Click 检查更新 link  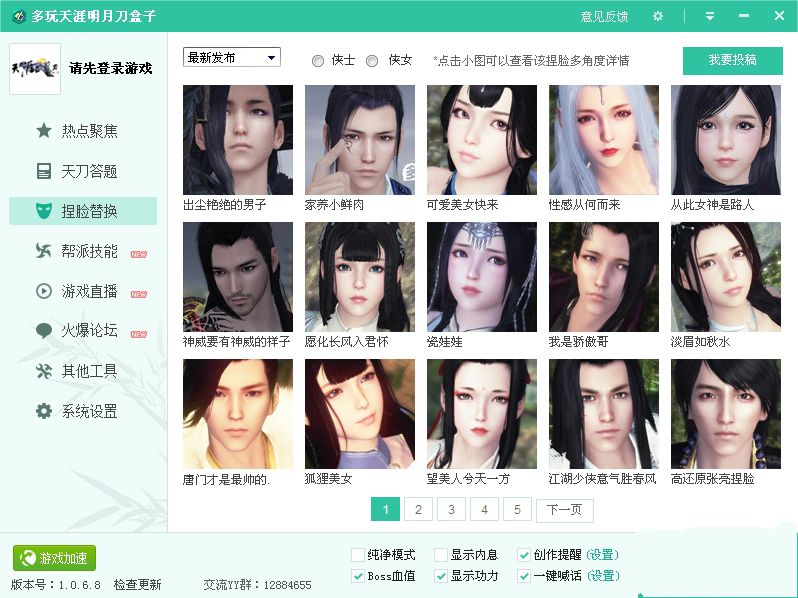[137, 585]
